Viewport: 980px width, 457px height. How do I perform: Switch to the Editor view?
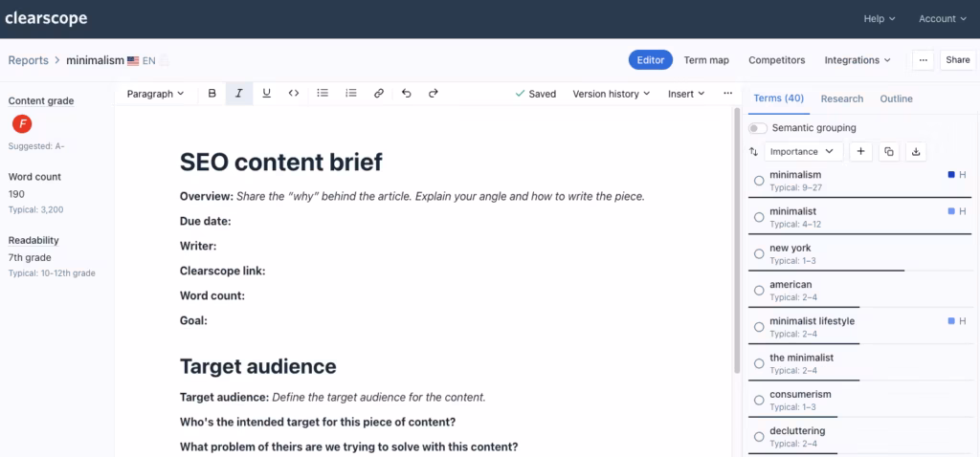(651, 60)
